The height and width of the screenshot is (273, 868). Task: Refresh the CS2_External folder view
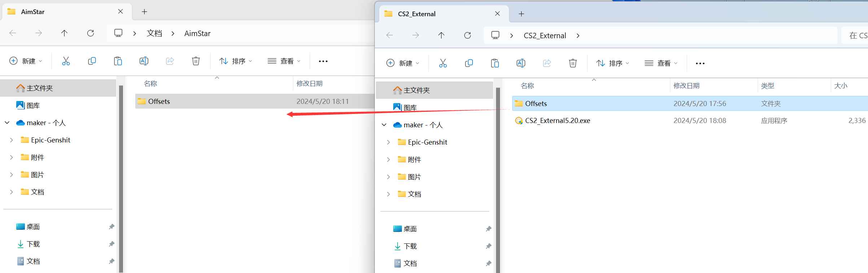(467, 35)
